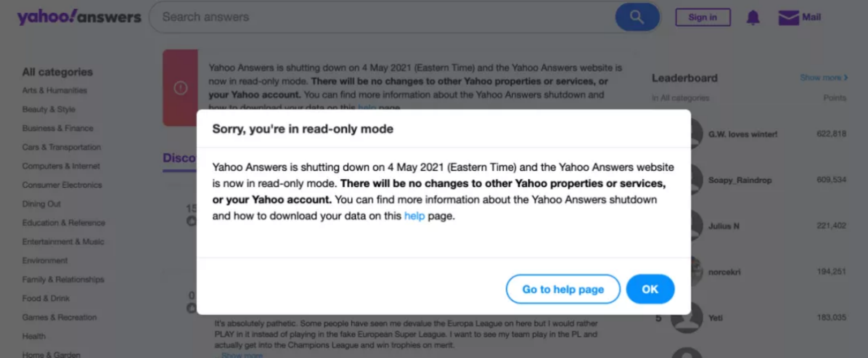Viewport: 868px width, 358px height.
Task: Select Food & Drink category
Action: (x=46, y=298)
